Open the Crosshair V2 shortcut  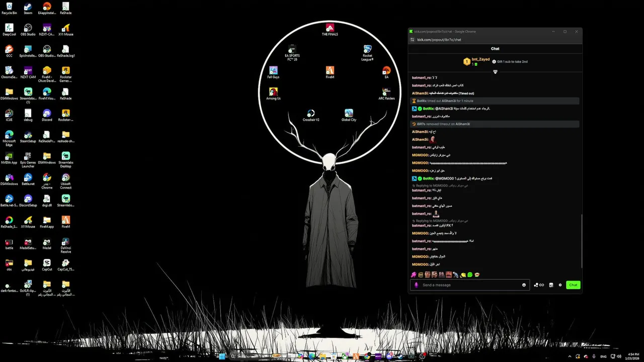click(311, 115)
